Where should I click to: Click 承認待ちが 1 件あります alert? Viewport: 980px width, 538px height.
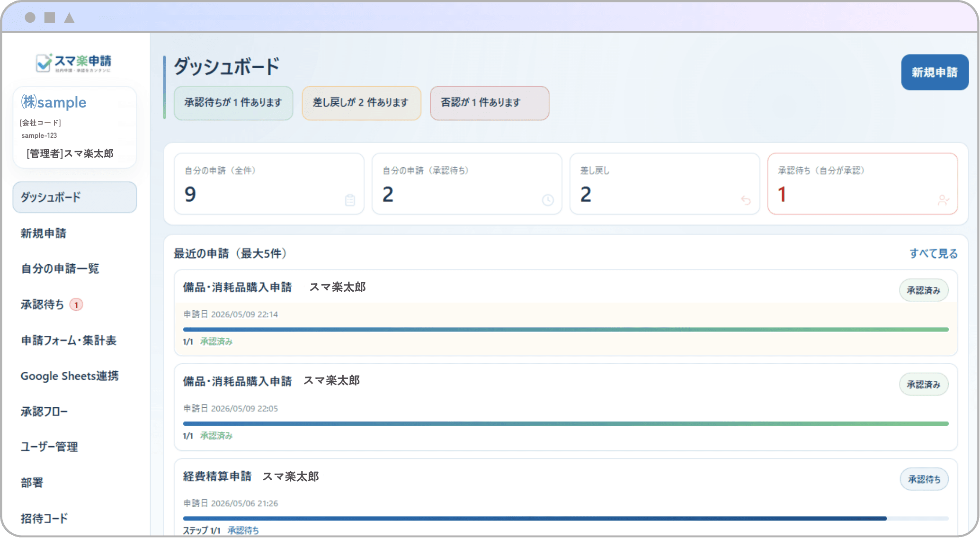[233, 103]
